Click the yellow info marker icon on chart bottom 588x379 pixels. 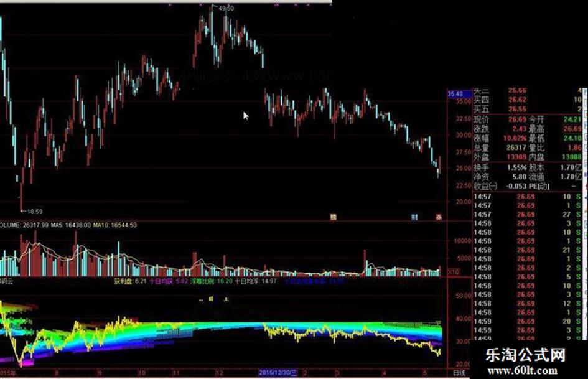coord(333,217)
